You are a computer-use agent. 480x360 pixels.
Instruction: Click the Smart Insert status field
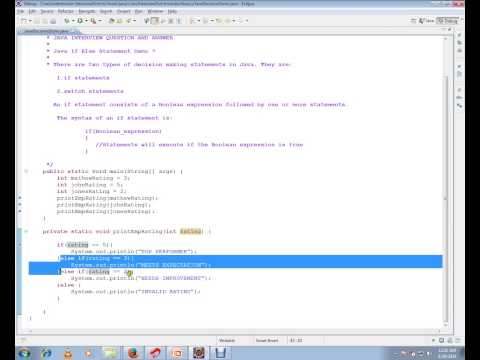coord(267,340)
